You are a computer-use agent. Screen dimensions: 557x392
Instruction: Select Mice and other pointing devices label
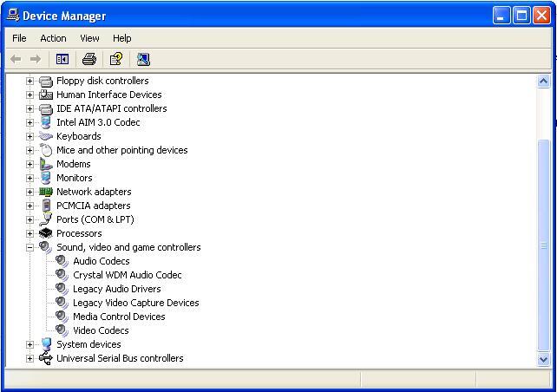pyautogui.click(x=121, y=150)
